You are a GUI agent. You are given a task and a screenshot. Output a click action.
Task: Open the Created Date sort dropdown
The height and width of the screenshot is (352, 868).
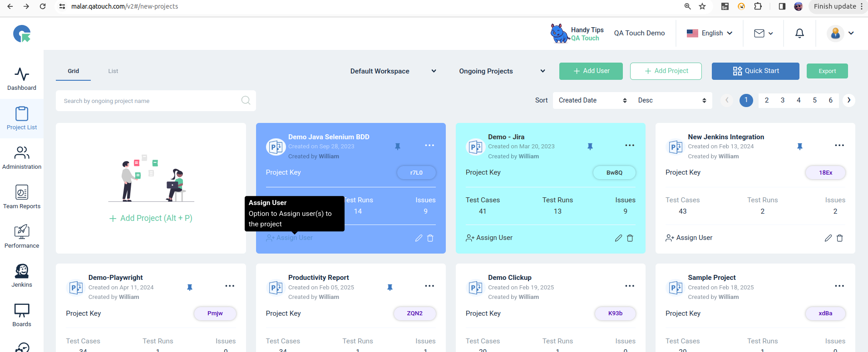[592, 100]
